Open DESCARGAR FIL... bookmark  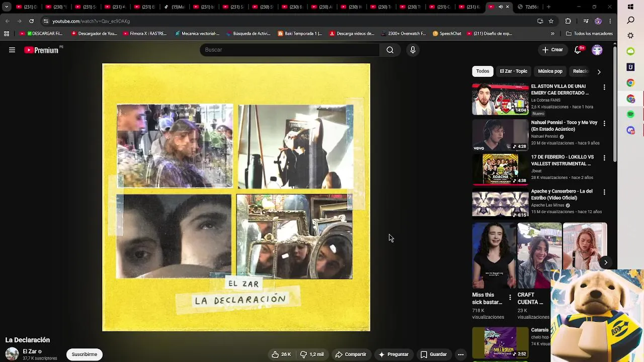coord(41,34)
